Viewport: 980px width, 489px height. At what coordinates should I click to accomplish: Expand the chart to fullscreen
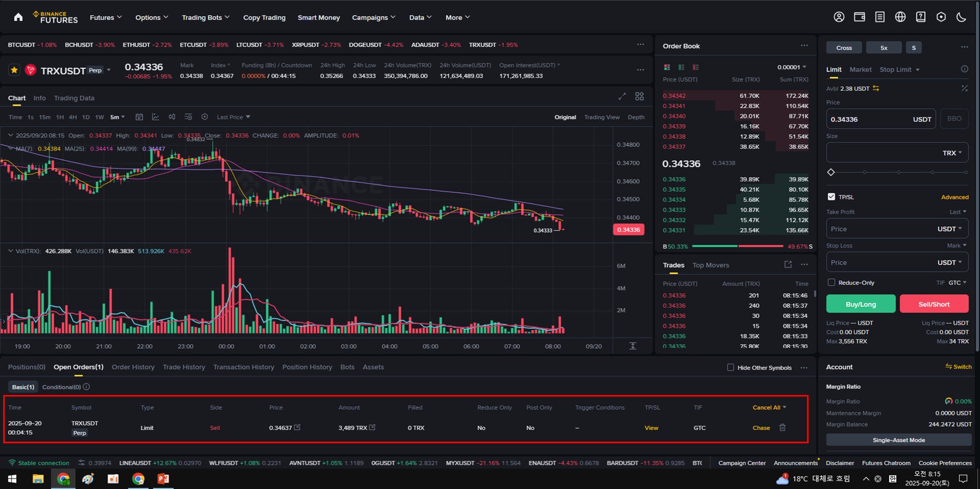[x=622, y=97]
